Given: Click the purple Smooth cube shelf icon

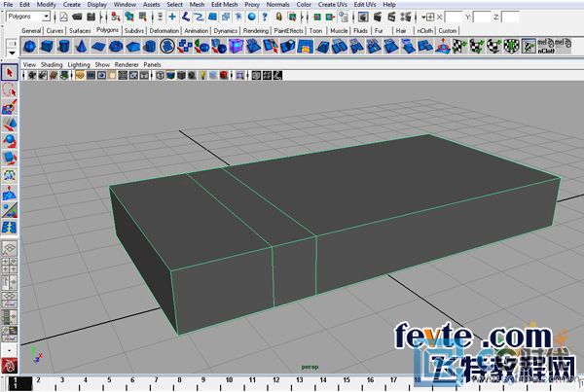Looking at the screenshot, I should pos(237,47).
